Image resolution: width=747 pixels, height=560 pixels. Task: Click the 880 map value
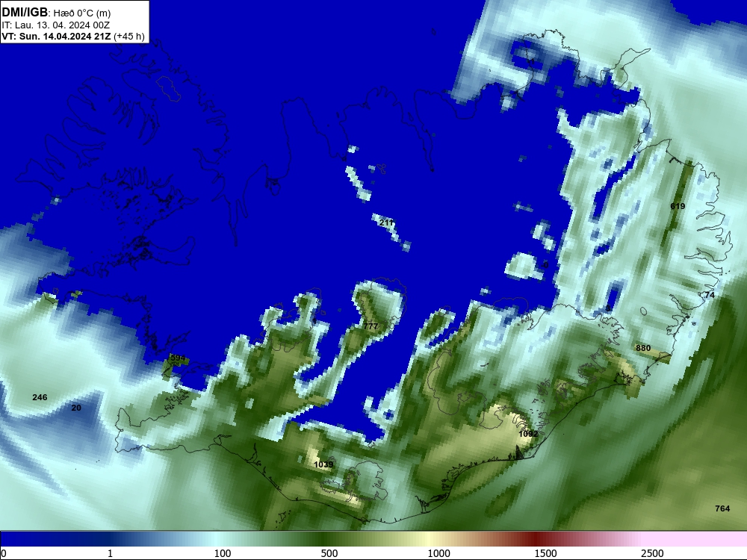tap(643, 348)
